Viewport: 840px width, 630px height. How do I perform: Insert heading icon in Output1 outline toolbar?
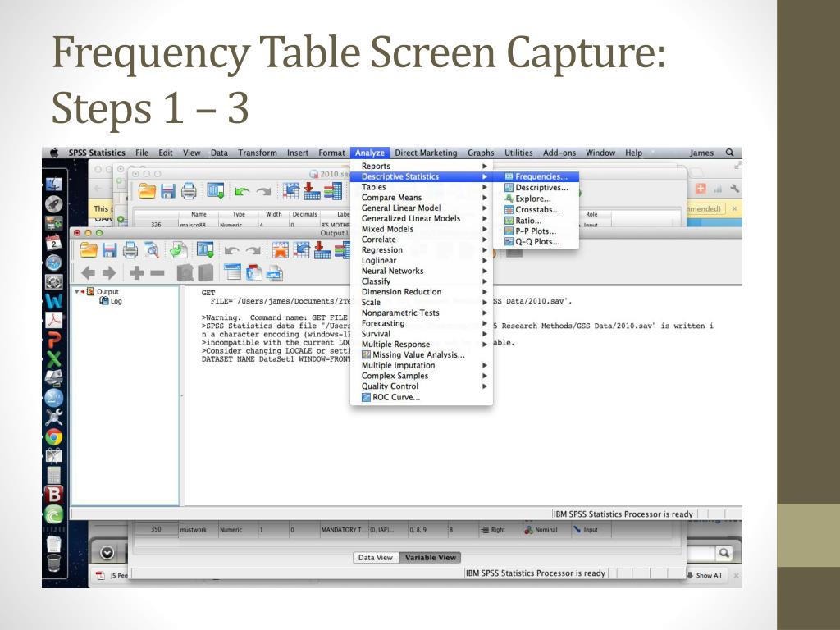click(233, 272)
